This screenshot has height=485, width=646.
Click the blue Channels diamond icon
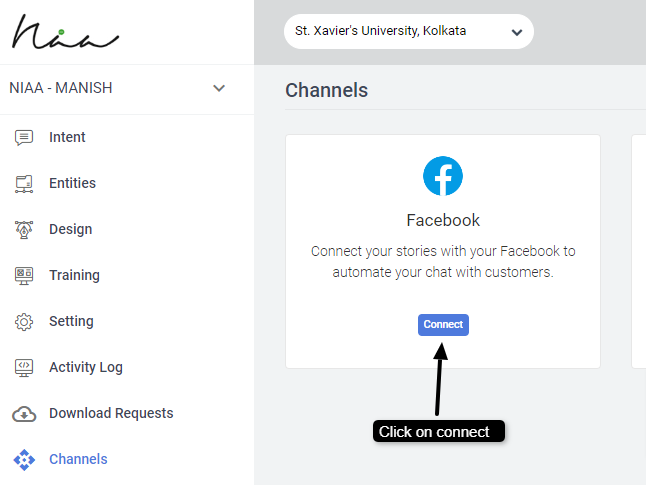(24, 460)
